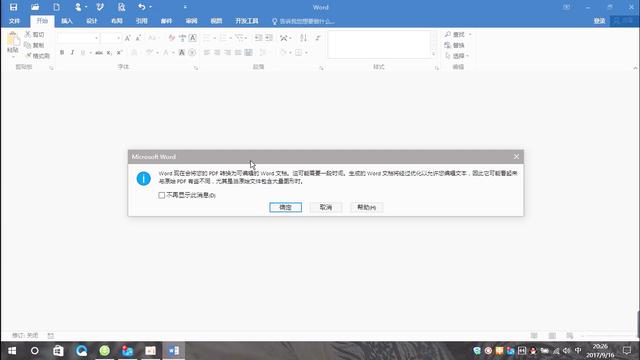Viewport: 640px width, 360px height.
Task: Save the document from quick access toolbar
Action: click(13, 7)
